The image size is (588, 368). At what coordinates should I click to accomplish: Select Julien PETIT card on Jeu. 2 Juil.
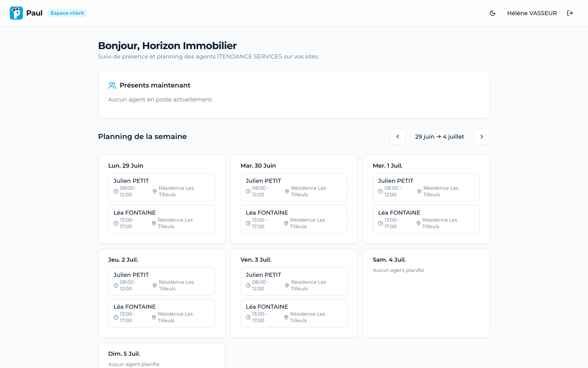pos(162,282)
